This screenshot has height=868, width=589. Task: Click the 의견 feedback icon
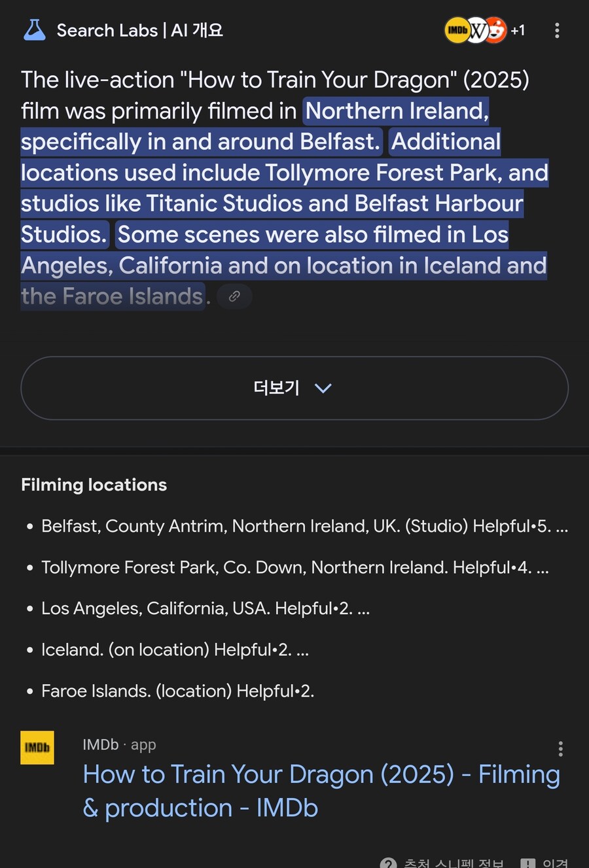click(x=527, y=863)
